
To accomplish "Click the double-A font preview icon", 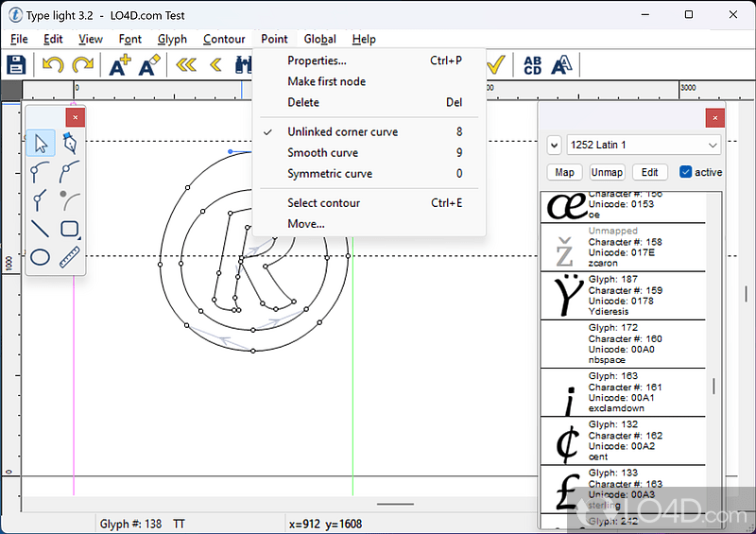I will (x=561, y=64).
